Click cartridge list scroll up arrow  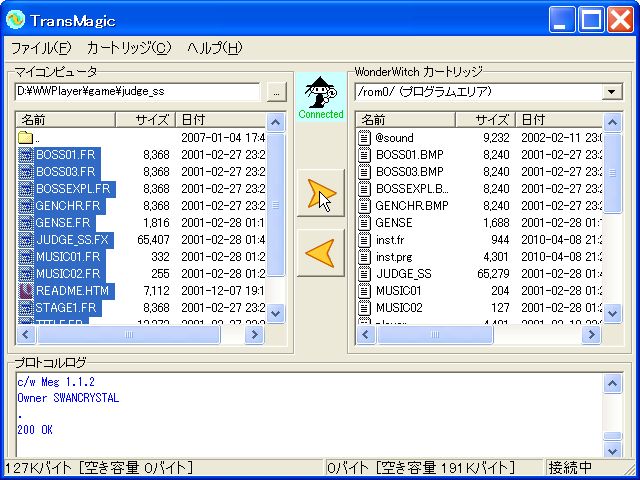(x=613, y=122)
